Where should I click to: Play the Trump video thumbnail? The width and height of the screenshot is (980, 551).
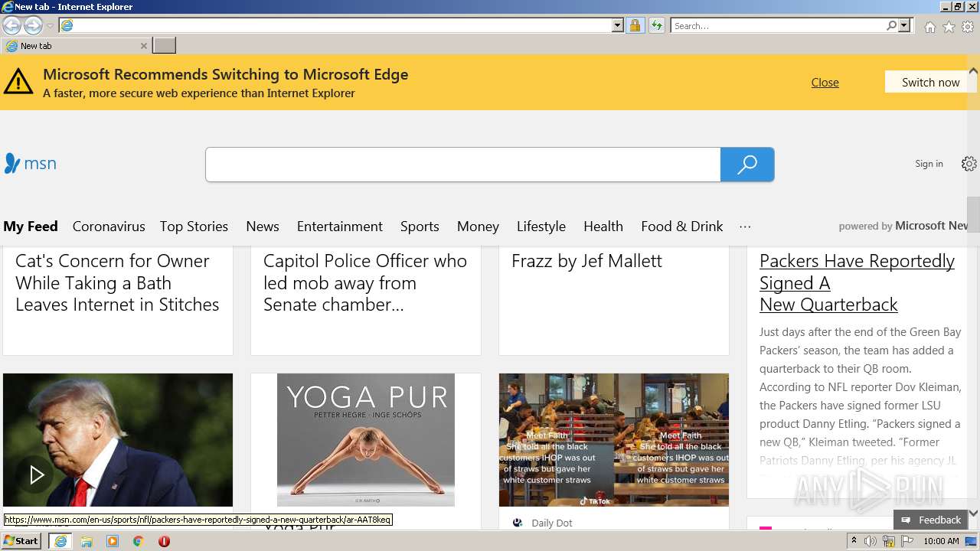[x=118, y=440]
